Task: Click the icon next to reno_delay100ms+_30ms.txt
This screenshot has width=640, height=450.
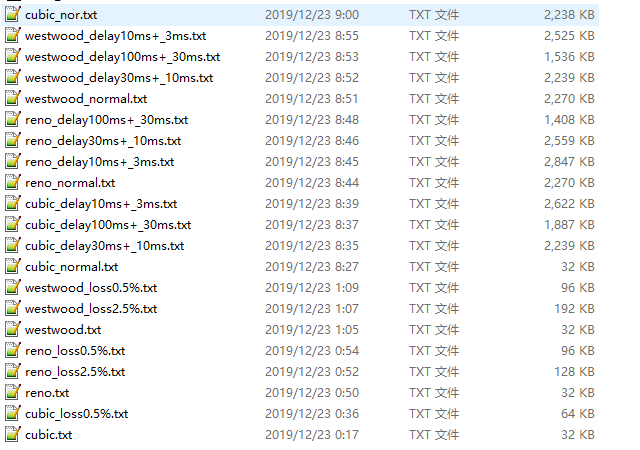Action: [13, 119]
